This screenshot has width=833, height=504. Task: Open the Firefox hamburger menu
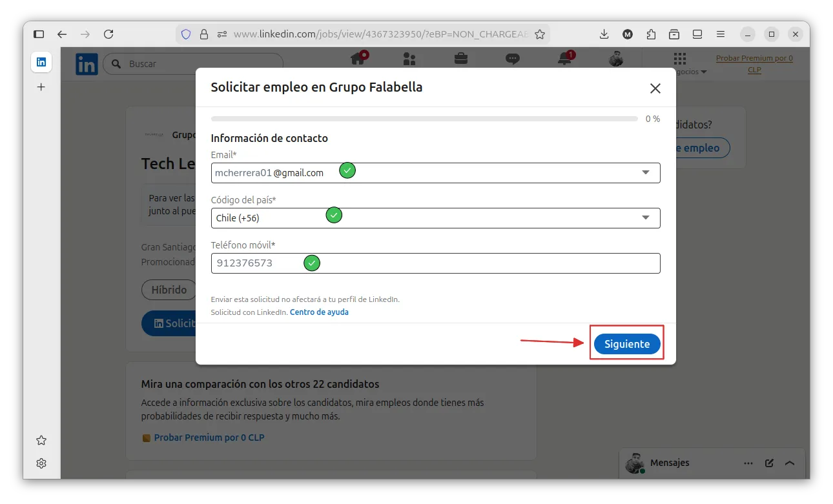point(721,34)
